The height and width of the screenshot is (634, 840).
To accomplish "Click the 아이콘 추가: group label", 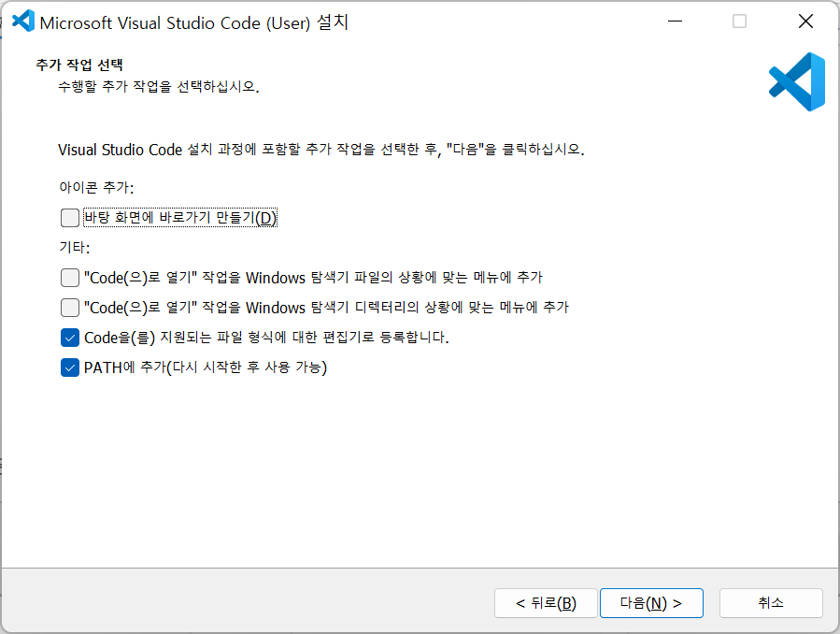I will [96, 188].
